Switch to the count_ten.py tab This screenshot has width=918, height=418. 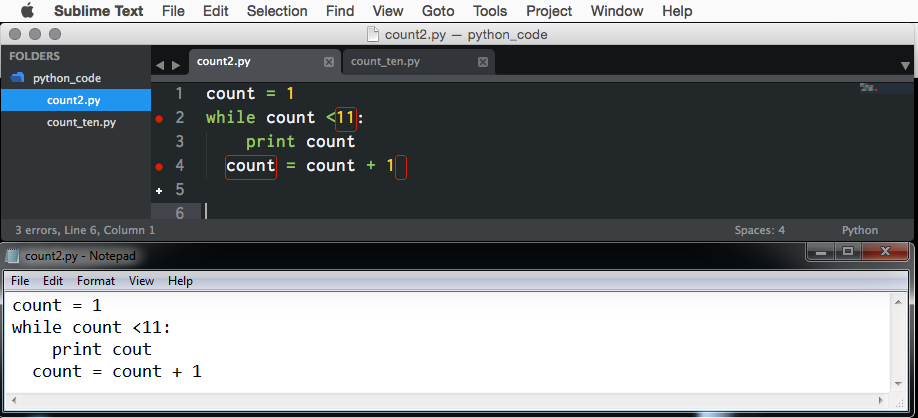pos(419,61)
